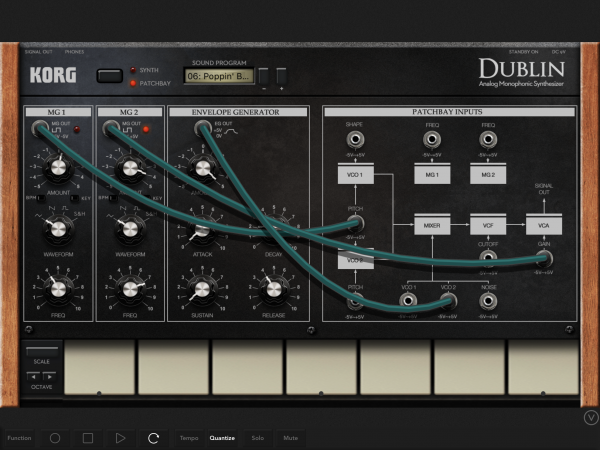
Task: Toggle the loop cycle button
Action: [x=153, y=438]
